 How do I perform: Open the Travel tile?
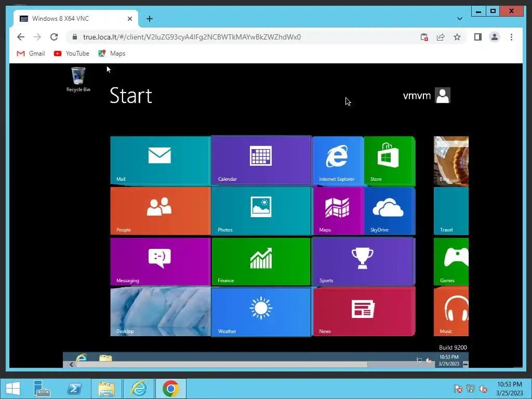451,211
